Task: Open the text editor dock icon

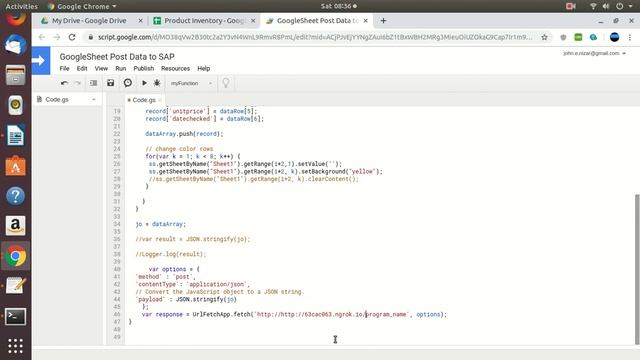Action: coord(16,286)
